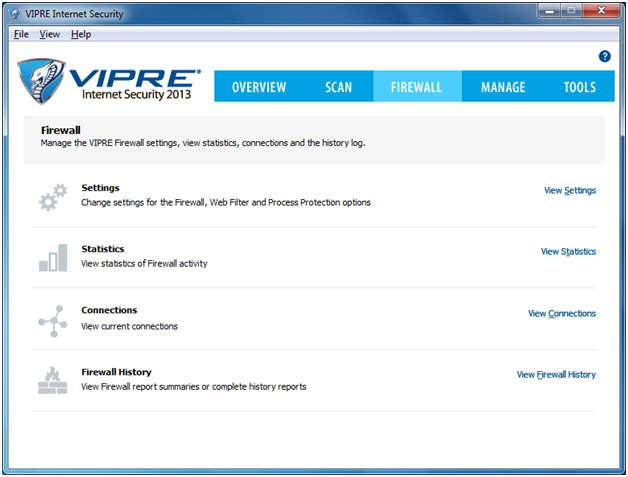The height and width of the screenshot is (477, 628).
Task: Open the Help menu
Action: (x=81, y=34)
